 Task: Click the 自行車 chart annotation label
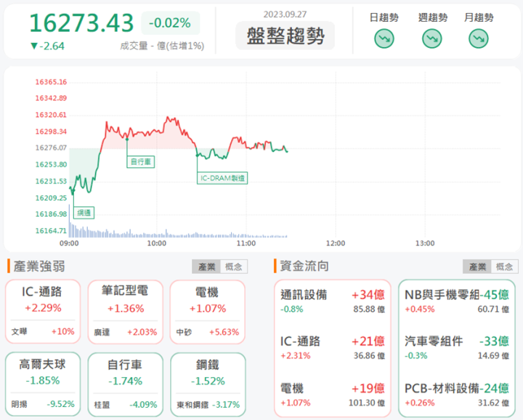click(140, 162)
